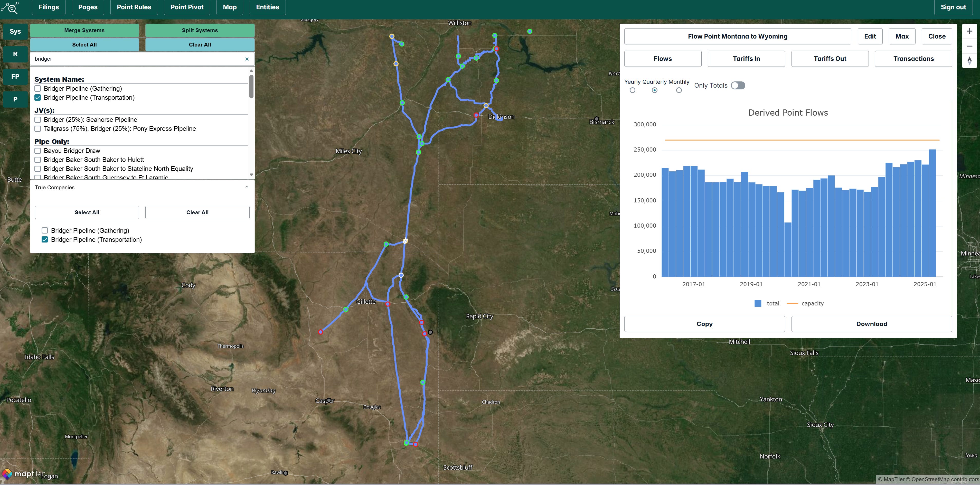
Task: Click the Merge Systems button
Action: [84, 31]
